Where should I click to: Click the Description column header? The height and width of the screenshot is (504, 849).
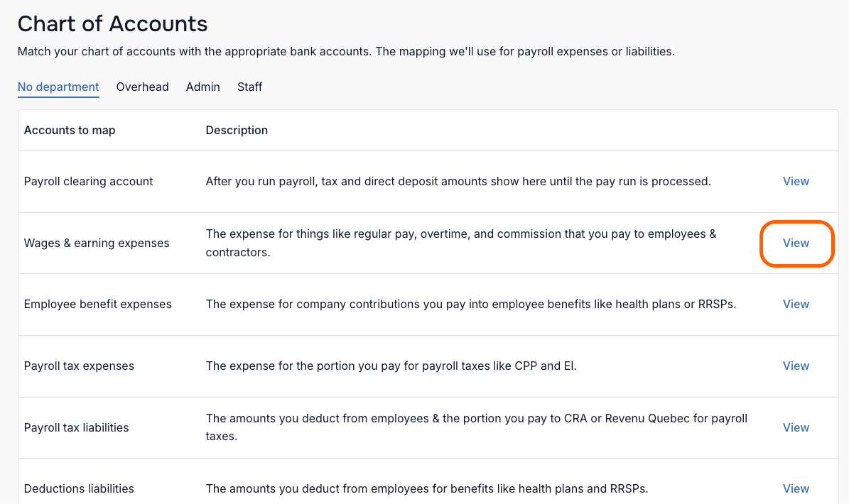(237, 131)
